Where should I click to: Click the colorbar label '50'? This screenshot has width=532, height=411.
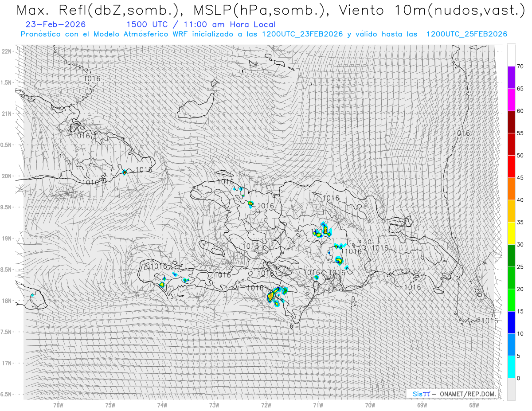pos(520,156)
